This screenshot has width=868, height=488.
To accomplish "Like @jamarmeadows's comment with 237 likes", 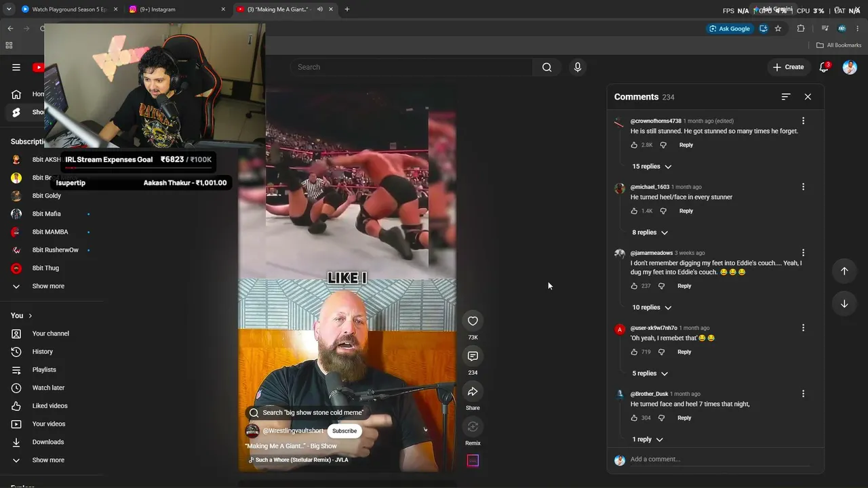I will 634,286.
